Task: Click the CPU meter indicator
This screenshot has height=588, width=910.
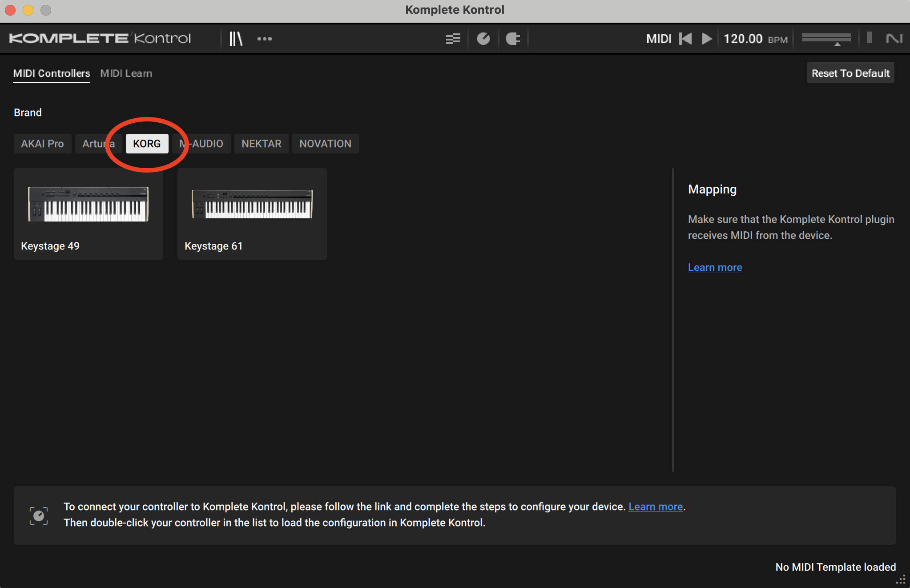Action: point(869,38)
